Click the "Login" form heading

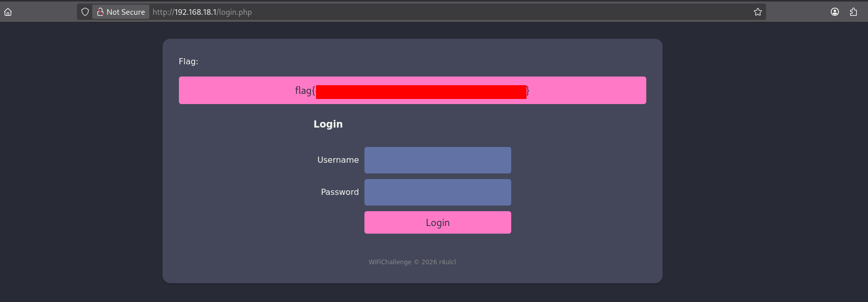[328, 124]
